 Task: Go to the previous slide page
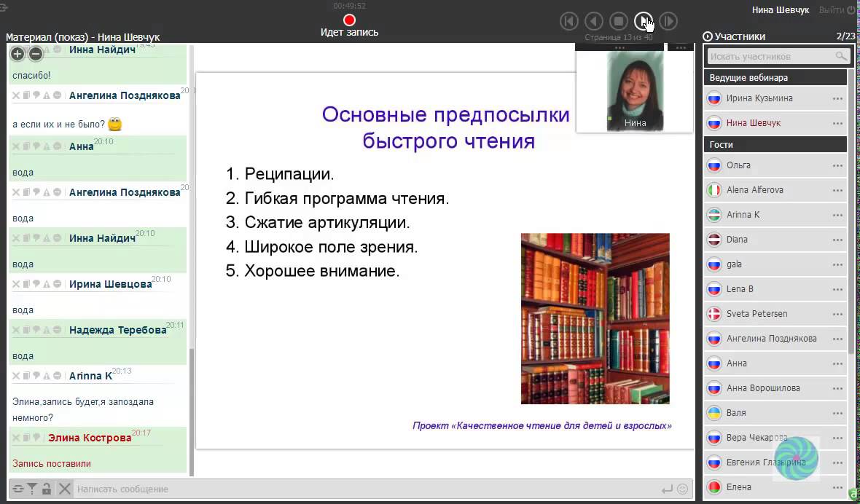point(593,21)
